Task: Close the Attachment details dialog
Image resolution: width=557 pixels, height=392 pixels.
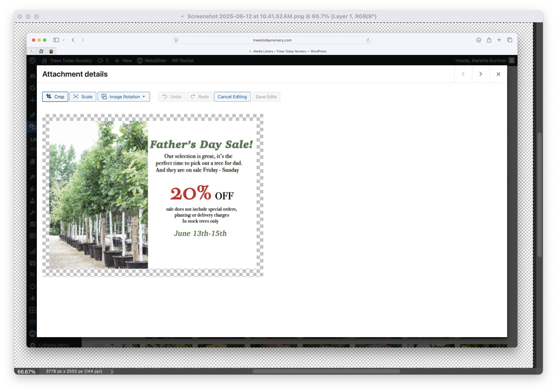Action: tap(498, 74)
